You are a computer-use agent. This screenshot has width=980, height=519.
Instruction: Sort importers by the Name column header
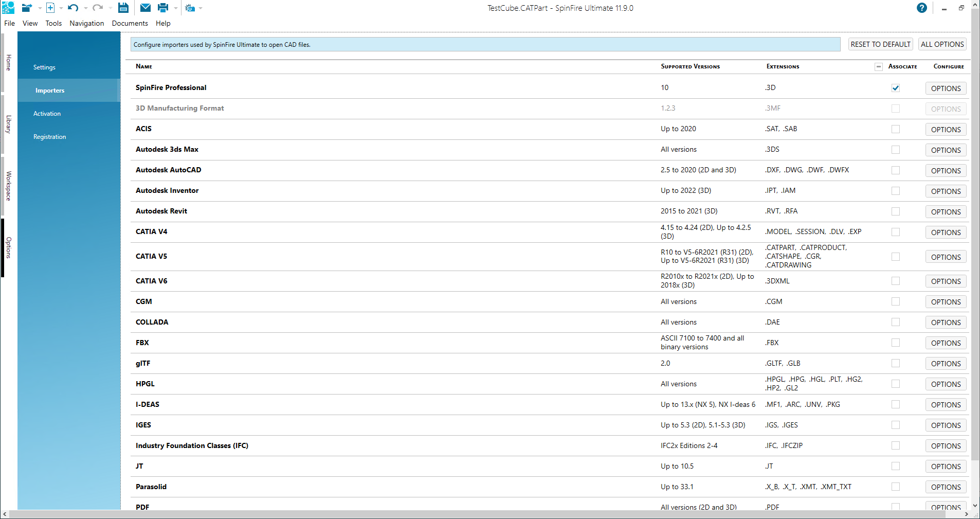(x=144, y=66)
